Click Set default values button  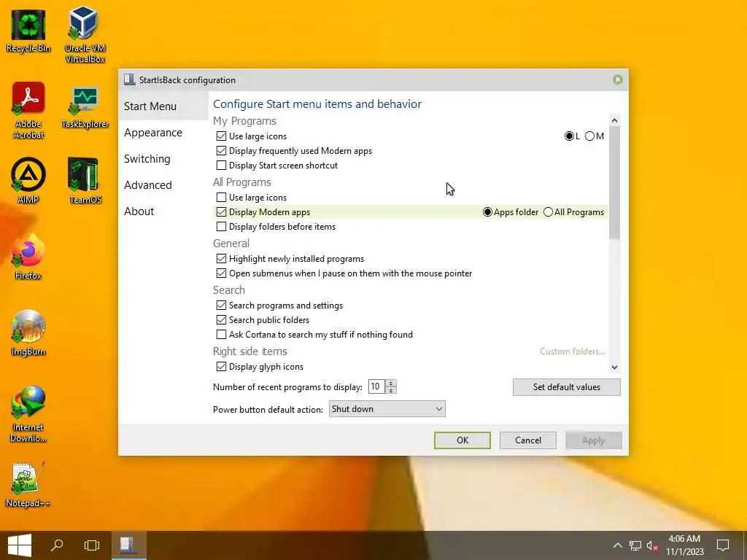566,387
